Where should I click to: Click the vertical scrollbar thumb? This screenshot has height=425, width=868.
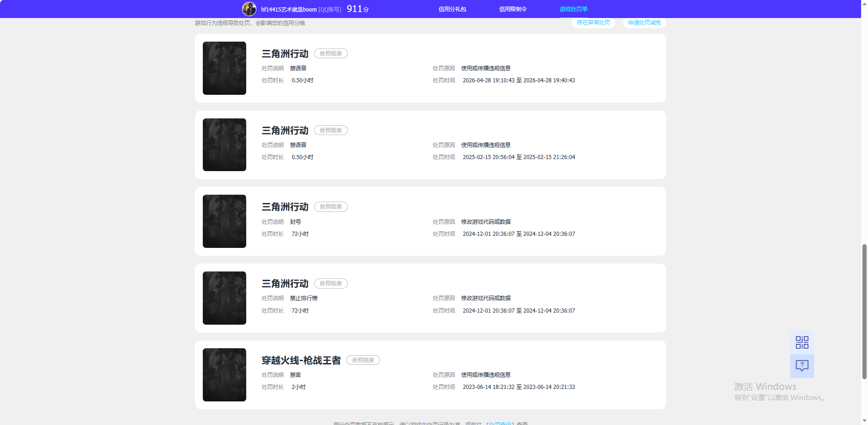point(864,312)
